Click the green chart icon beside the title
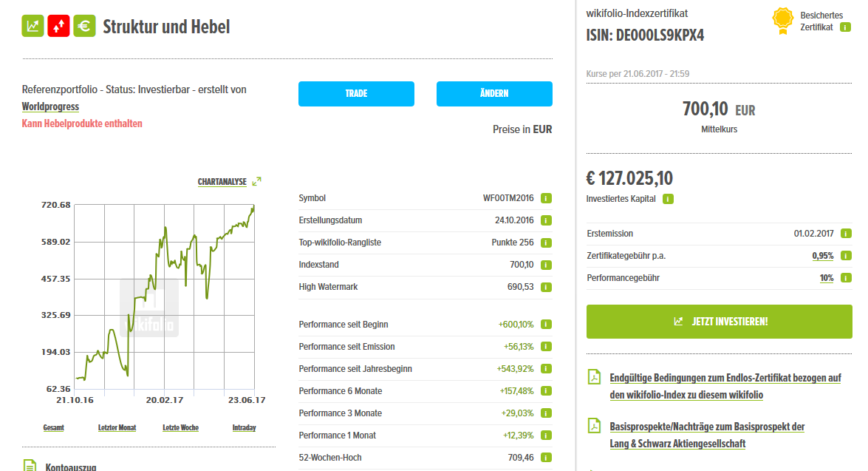The height and width of the screenshot is (471, 868). (33, 26)
